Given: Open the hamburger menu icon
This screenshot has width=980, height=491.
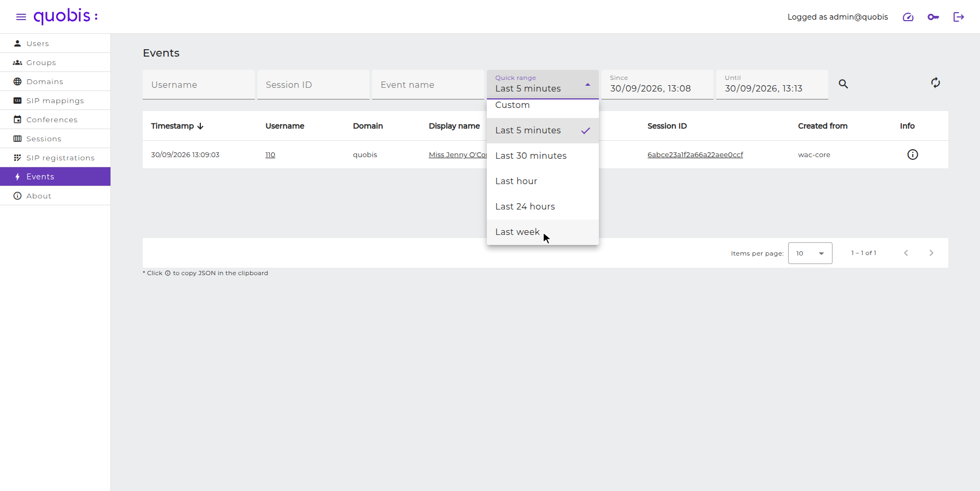Looking at the screenshot, I should pos(21,17).
